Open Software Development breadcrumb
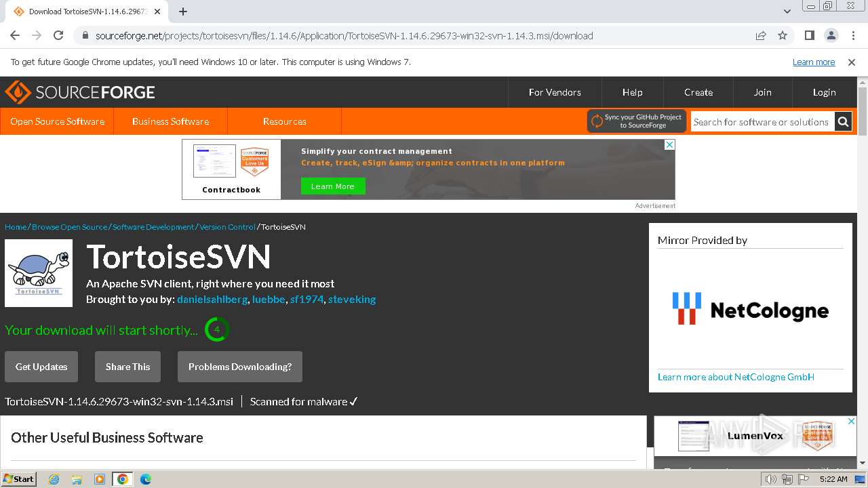868x488 pixels. (153, 227)
